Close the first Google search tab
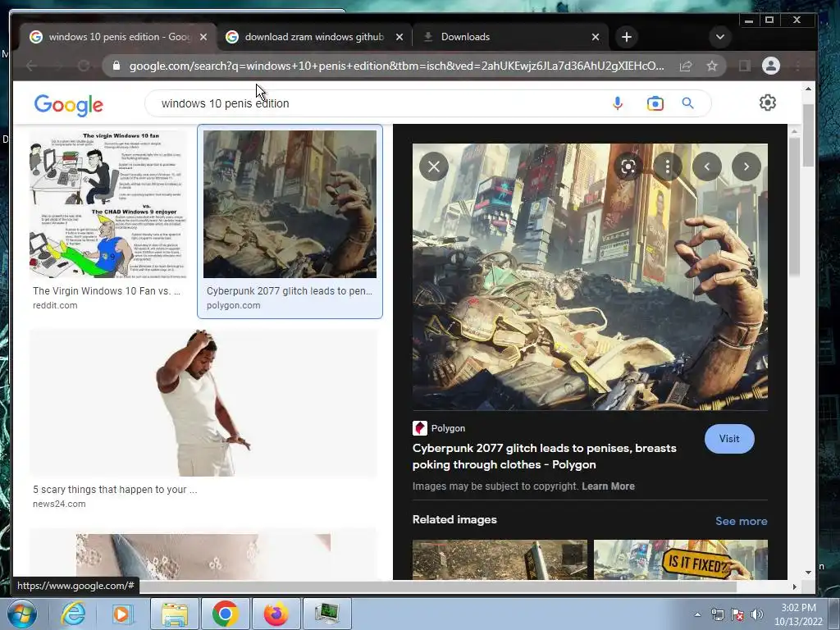840x630 pixels. point(203,37)
